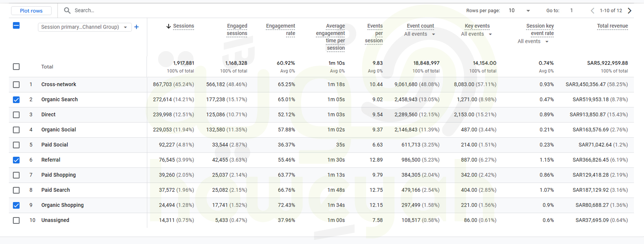
Task: Go to previous page of rows
Action: (592, 10)
